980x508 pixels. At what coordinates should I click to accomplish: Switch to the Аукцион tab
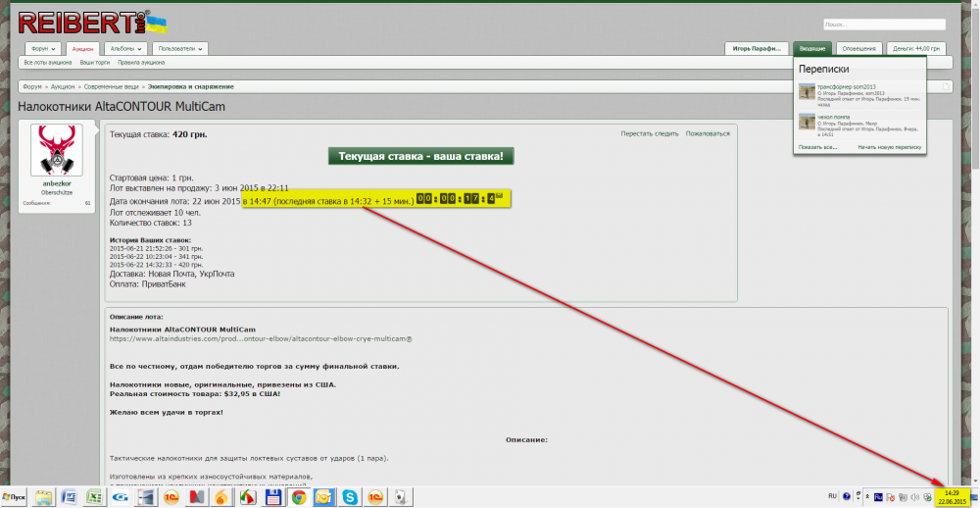click(83, 48)
